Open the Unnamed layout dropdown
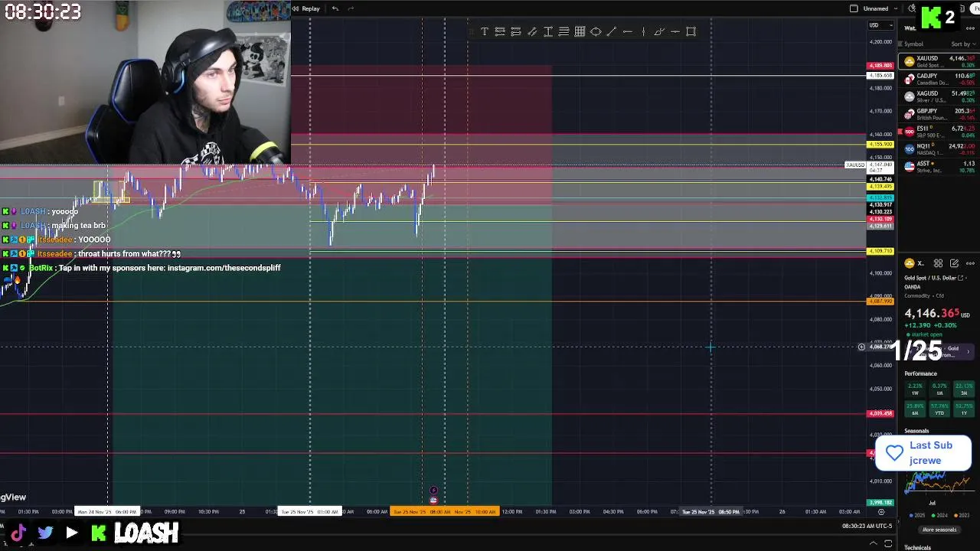Image resolution: width=980 pixels, height=551 pixels. pos(896,8)
